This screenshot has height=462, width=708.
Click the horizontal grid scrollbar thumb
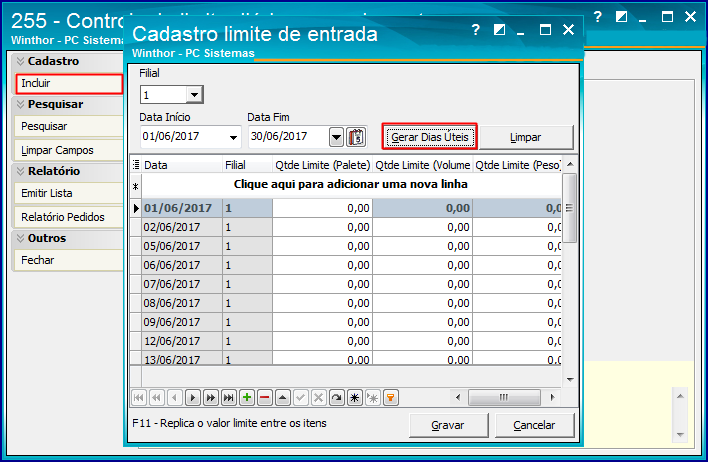coord(504,397)
